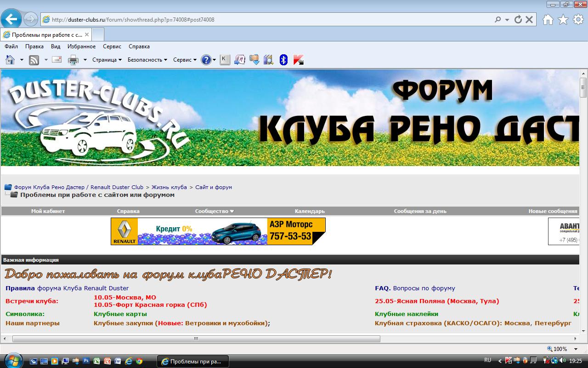
Task: Follow the Клубные карты link
Action: pos(120,314)
